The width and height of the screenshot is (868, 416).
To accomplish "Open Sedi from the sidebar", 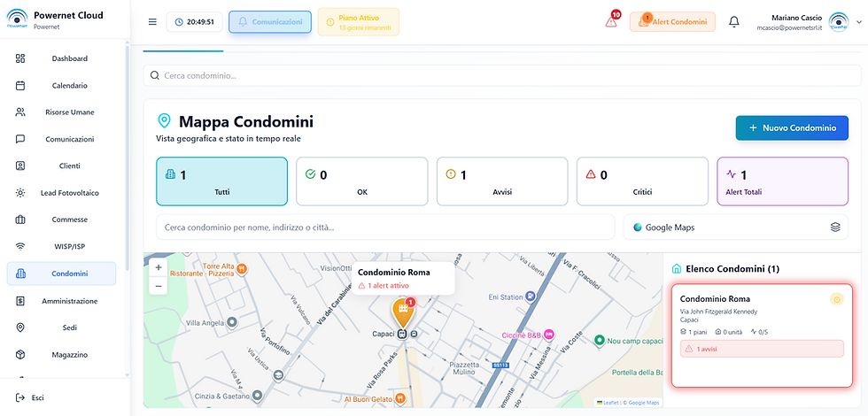I will pos(61,327).
